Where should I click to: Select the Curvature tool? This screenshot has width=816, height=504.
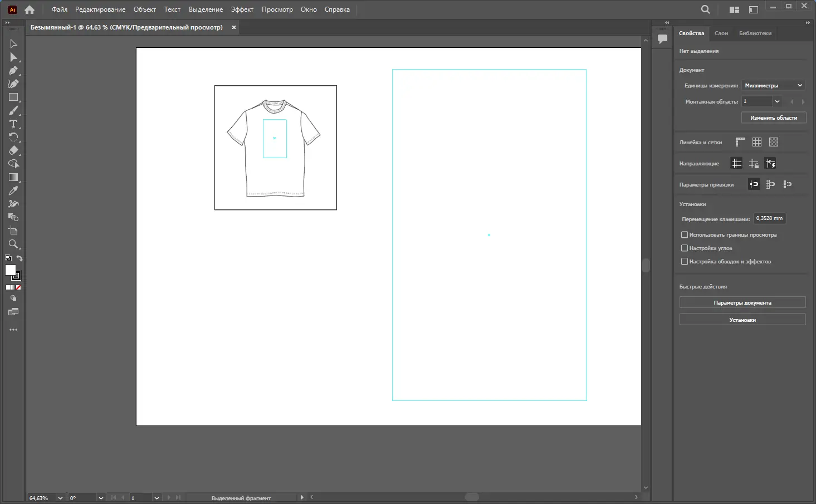13,84
